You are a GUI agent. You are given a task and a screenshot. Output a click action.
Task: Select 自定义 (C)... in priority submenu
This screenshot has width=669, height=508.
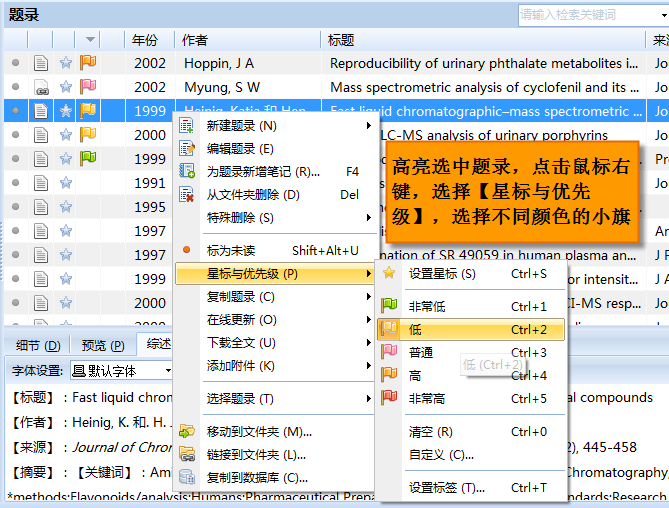(x=471, y=455)
